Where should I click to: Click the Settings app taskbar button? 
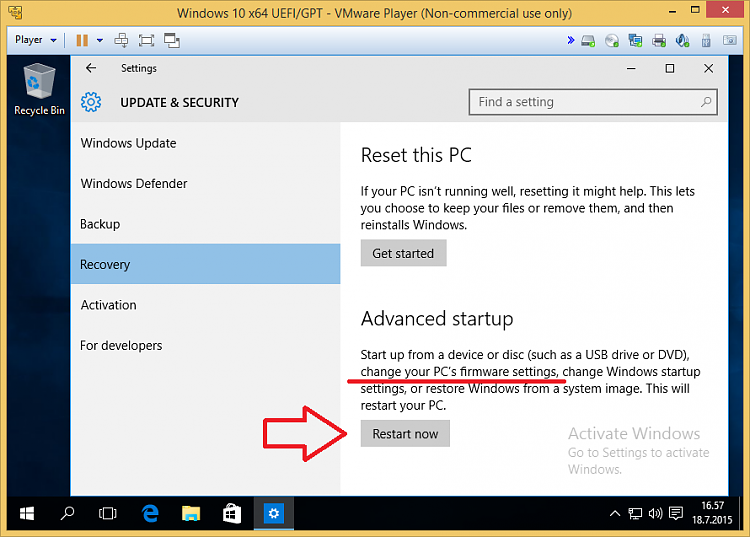pyautogui.click(x=274, y=514)
